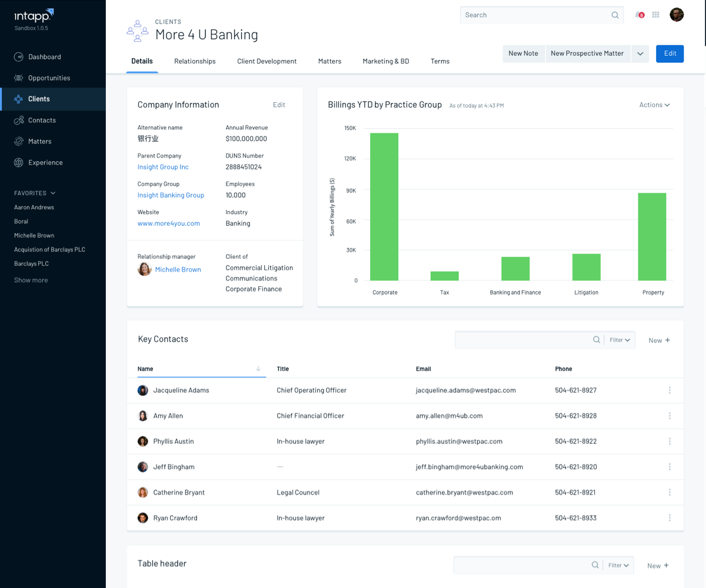Click the Table header search magnifier icon
Screen dimensions: 706x588
click(595, 565)
